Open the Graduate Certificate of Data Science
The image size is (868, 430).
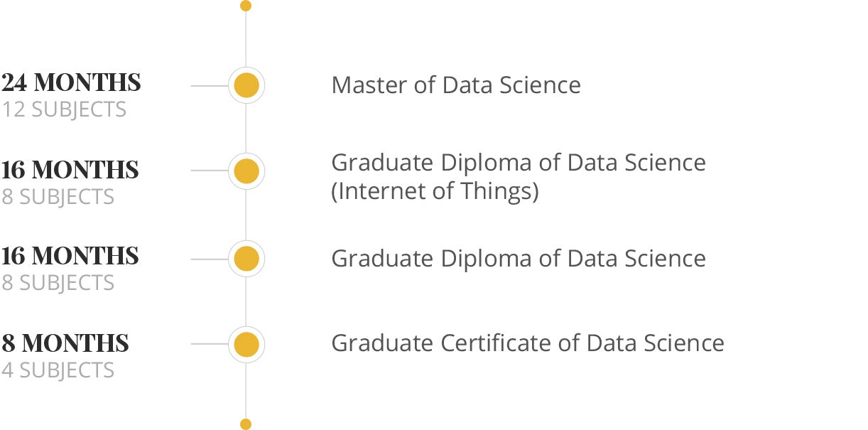[528, 343]
